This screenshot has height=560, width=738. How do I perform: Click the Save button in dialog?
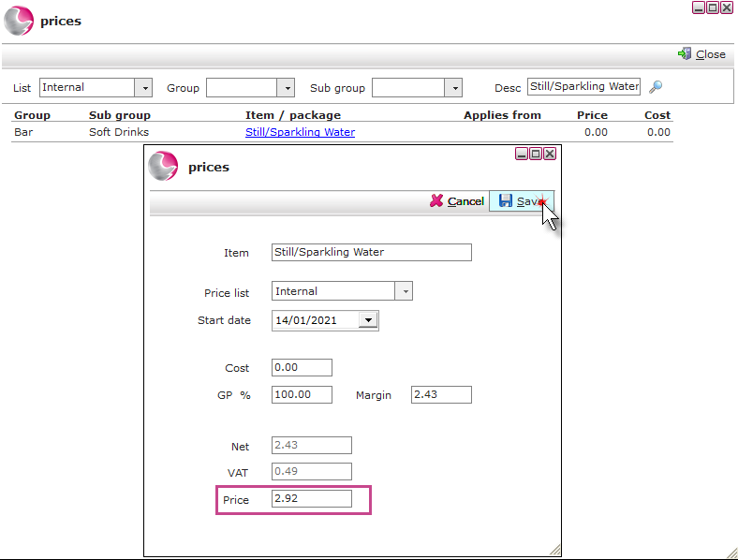(x=522, y=201)
